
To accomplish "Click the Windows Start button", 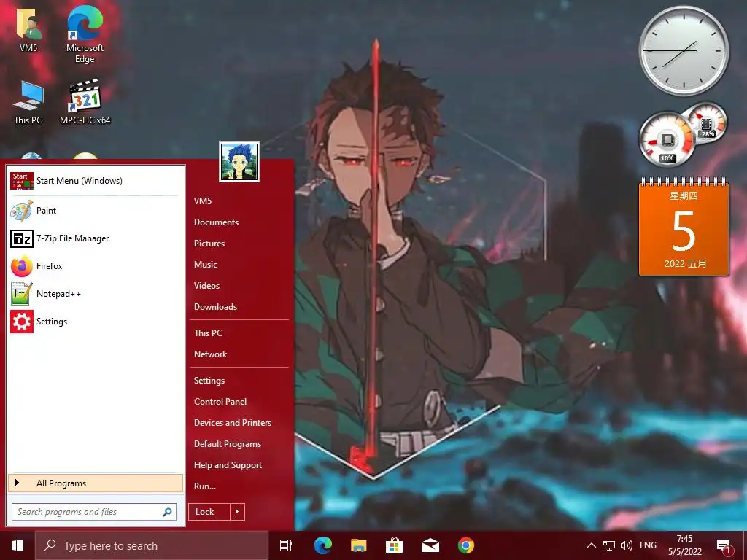I will click(18, 545).
